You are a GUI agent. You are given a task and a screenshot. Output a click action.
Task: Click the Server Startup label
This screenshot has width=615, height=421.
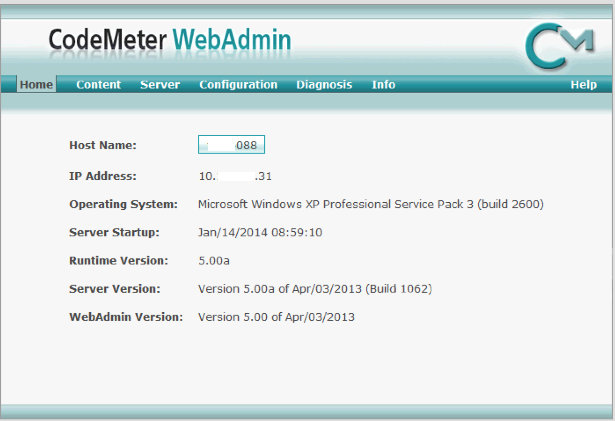click(x=114, y=232)
